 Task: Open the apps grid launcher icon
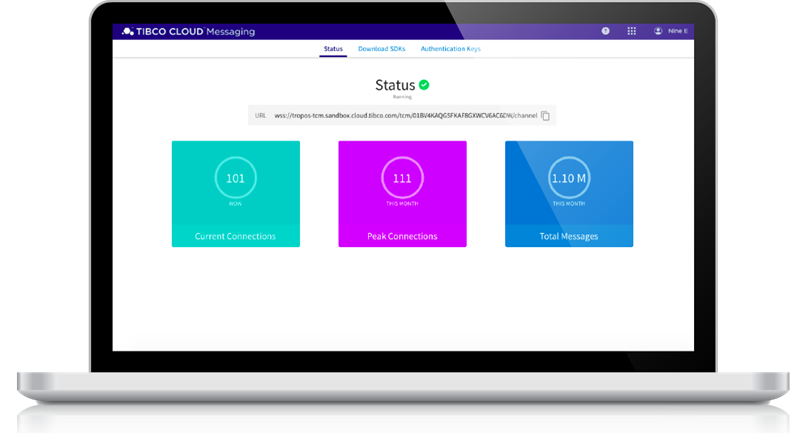[632, 31]
